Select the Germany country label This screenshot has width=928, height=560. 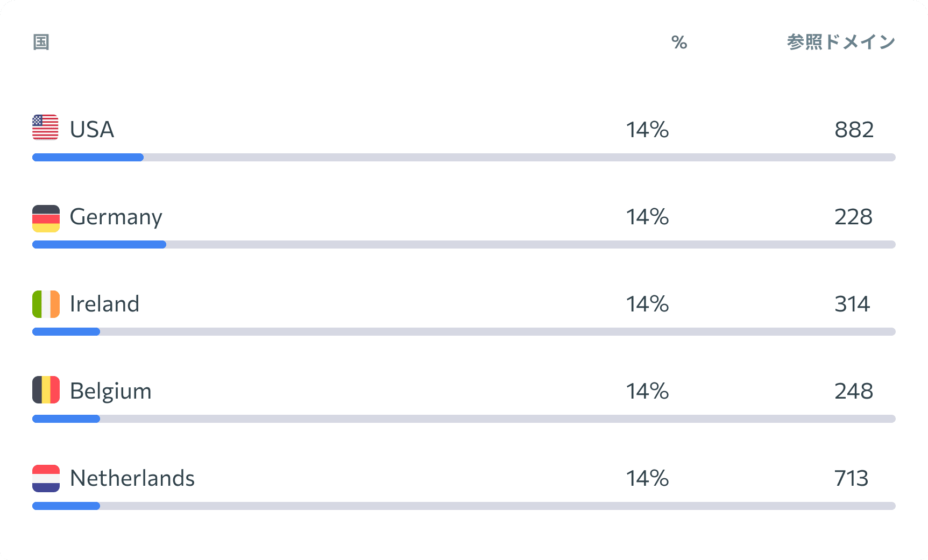click(116, 217)
